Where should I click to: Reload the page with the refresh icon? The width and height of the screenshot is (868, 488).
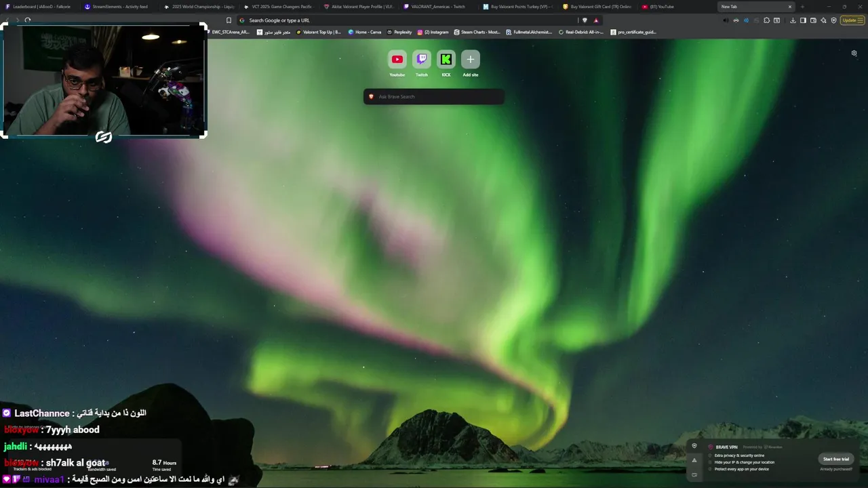tap(28, 20)
